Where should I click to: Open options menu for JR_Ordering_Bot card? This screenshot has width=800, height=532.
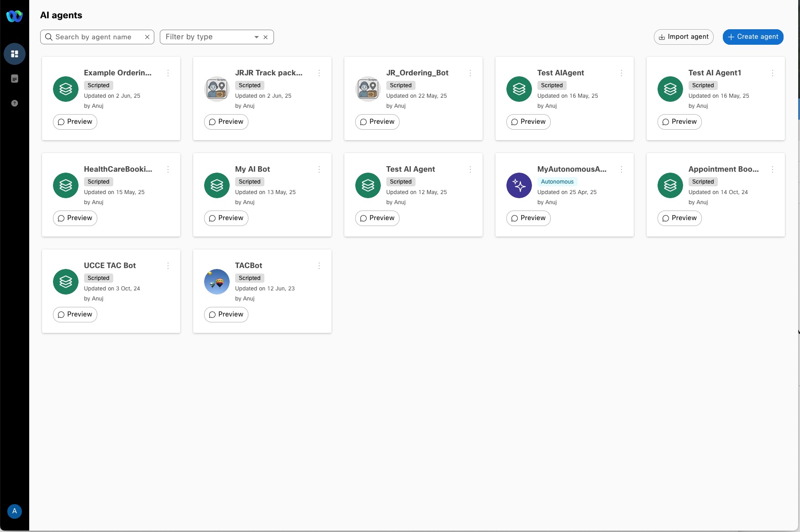[x=470, y=73]
